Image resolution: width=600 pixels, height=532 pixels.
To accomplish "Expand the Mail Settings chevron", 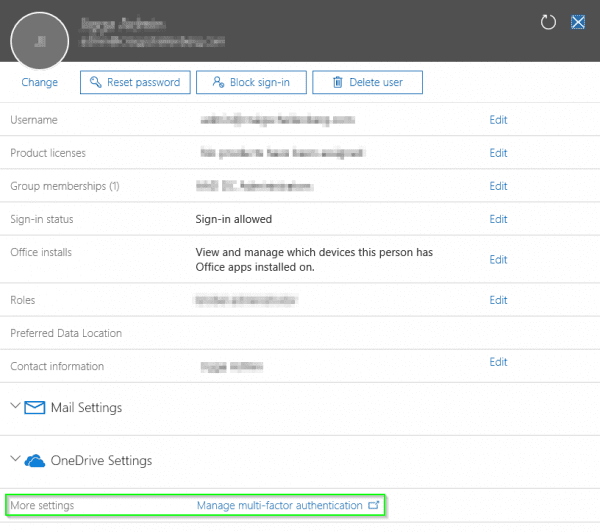I will (x=15, y=407).
